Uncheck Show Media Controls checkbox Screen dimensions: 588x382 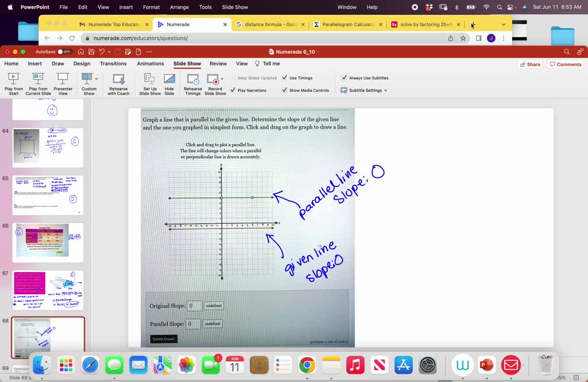285,90
